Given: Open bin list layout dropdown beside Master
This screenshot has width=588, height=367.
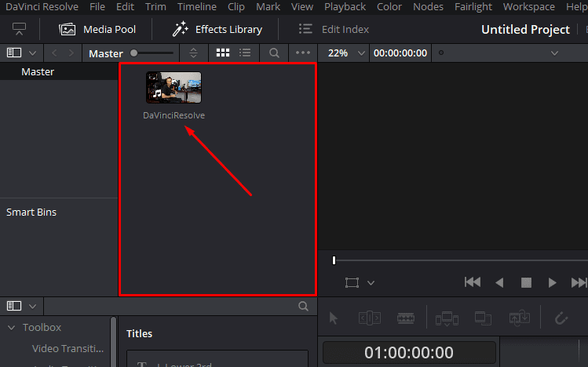Looking at the screenshot, I should click(x=33, y=53).
